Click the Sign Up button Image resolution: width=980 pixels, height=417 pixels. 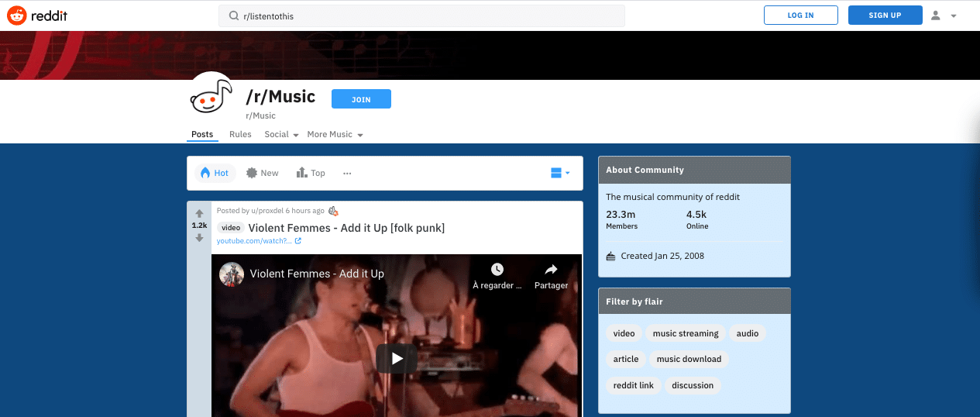tap(885, 16)
